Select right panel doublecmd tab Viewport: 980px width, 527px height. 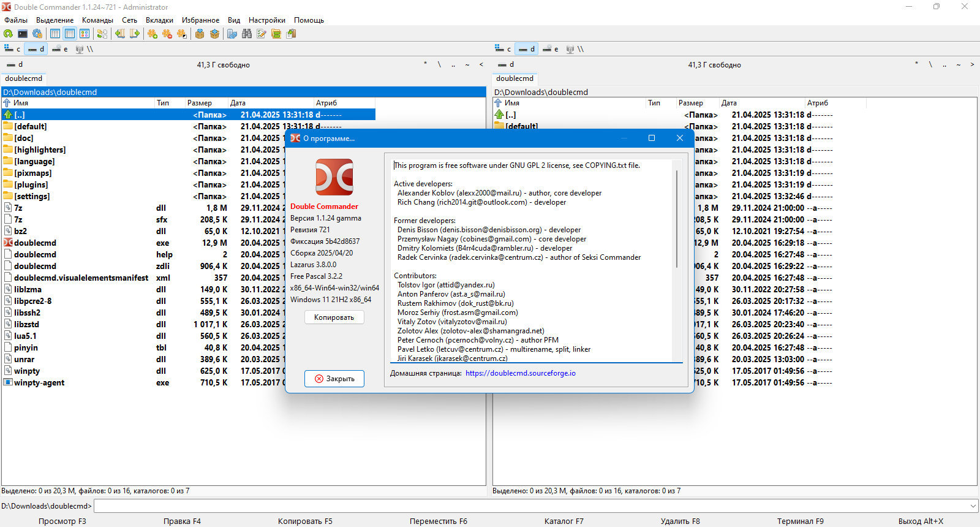[x=515, y=78]
